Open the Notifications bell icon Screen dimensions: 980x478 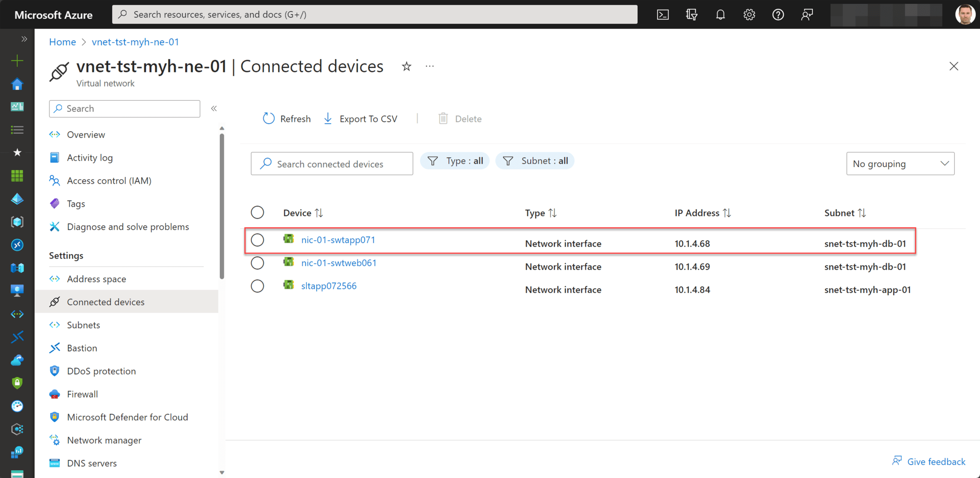720,14
